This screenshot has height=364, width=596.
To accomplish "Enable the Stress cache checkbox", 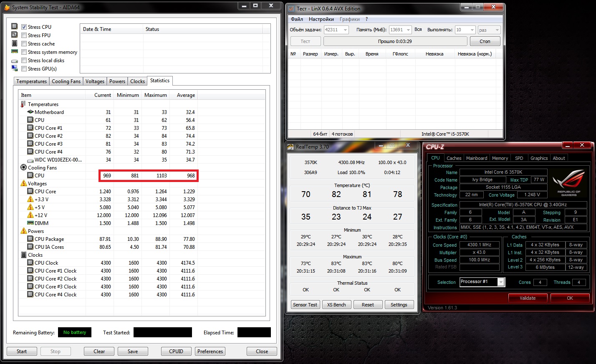I will tap(24, 43).
